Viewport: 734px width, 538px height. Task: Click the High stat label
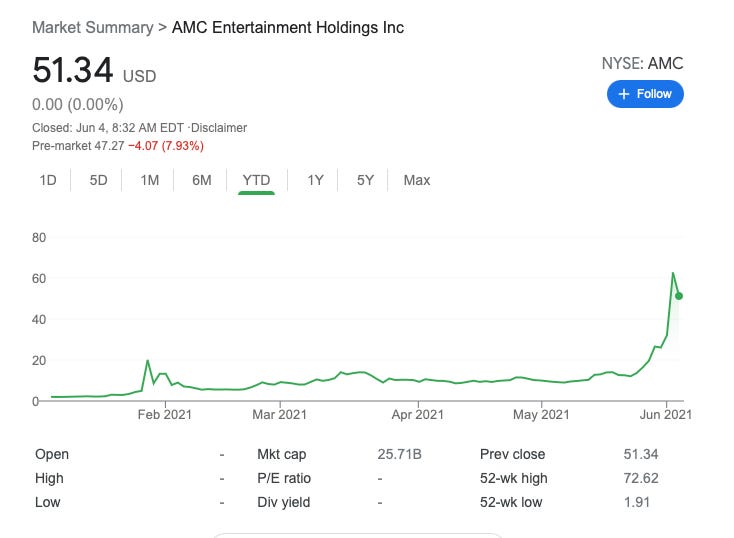point(49,478)
